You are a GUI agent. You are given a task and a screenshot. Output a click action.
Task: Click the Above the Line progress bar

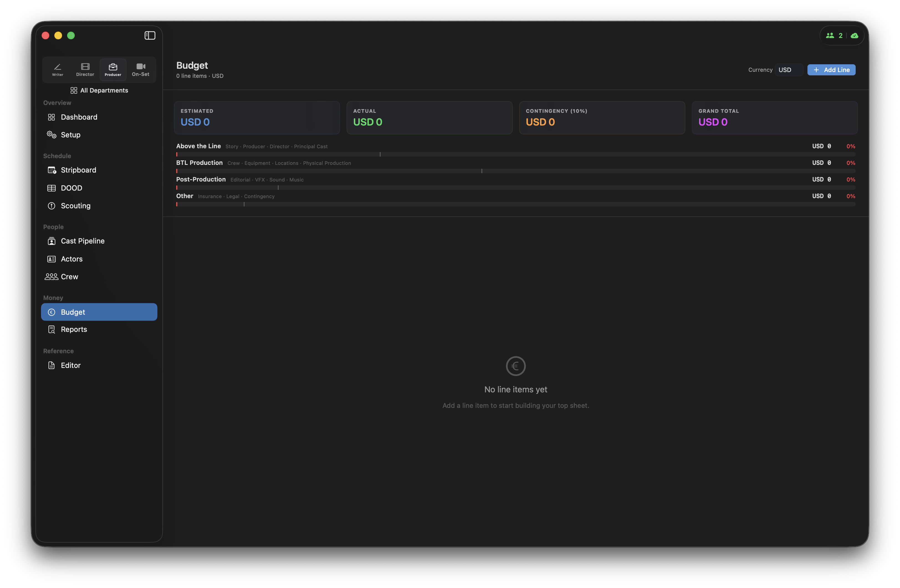pos(515,154)
